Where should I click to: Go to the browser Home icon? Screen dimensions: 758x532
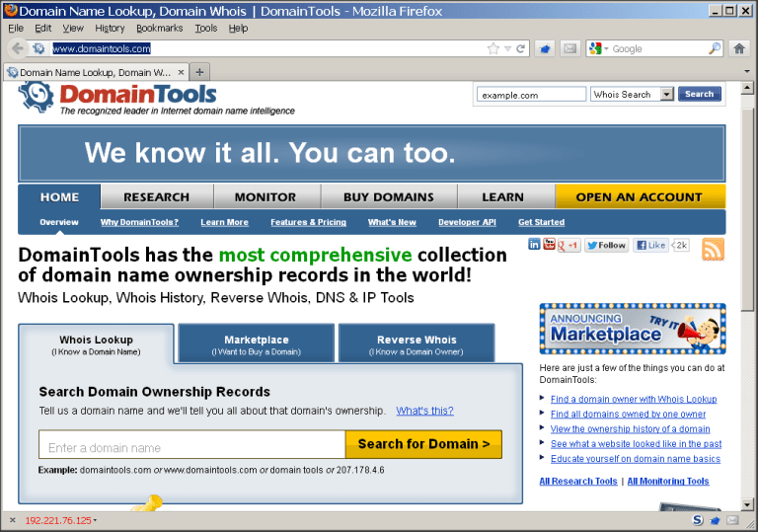coord(739,48)
